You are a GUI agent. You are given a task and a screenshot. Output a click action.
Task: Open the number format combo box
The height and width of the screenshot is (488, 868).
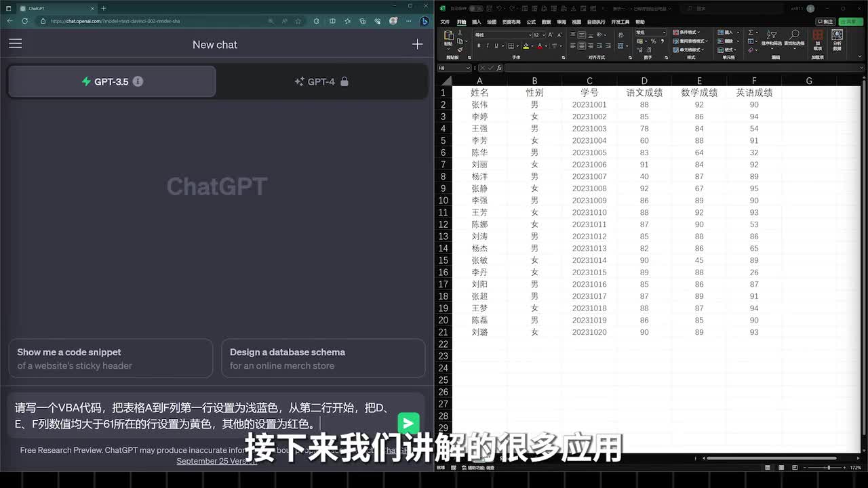(x=650, y=33)
